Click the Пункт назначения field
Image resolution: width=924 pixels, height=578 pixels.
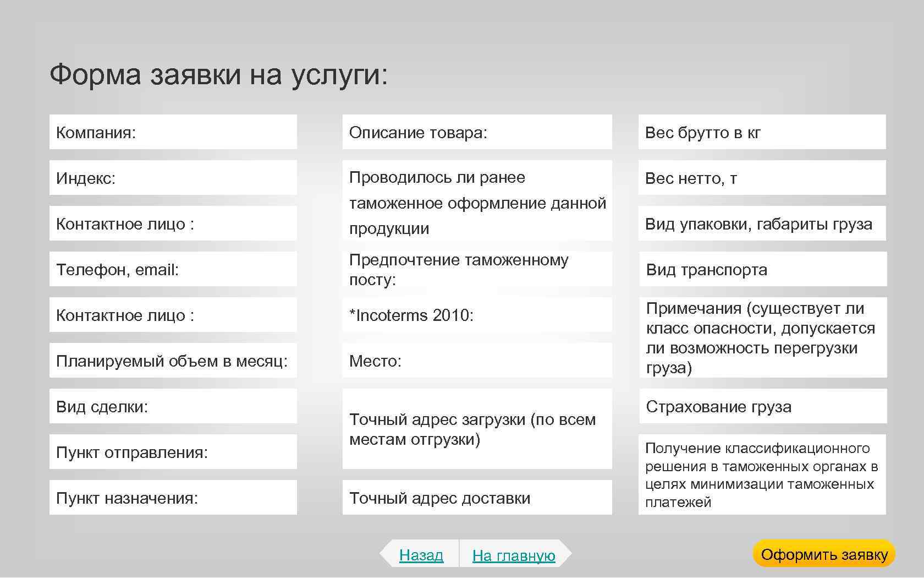173,498
